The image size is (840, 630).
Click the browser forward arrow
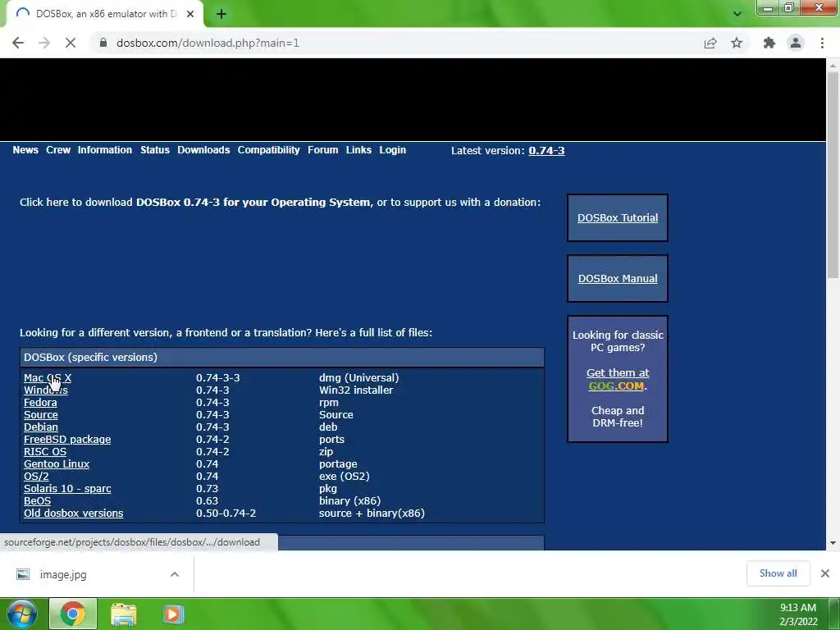point(44,43)
